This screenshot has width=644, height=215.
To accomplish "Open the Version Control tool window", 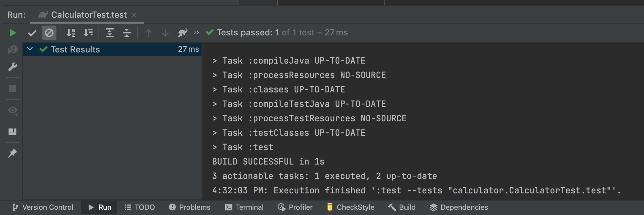I will click(43, 207).
